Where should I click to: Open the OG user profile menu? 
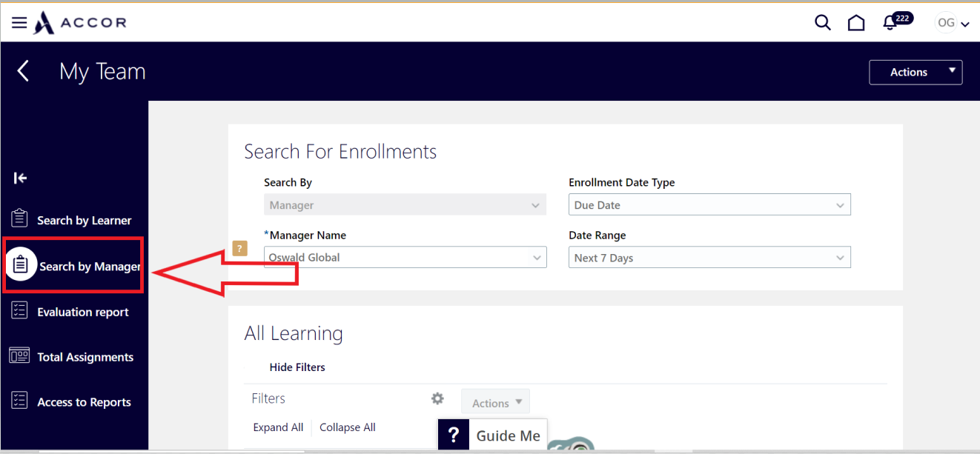tap(953, 23)
